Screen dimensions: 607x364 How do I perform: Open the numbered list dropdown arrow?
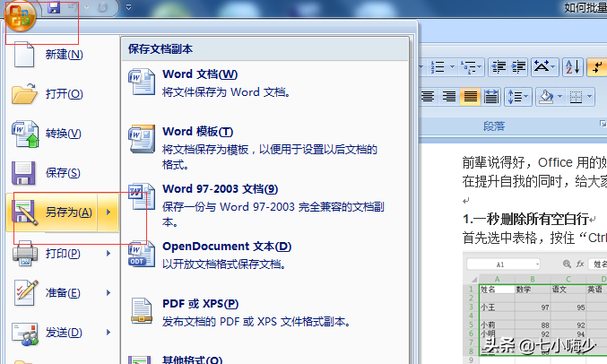point(452,67)
